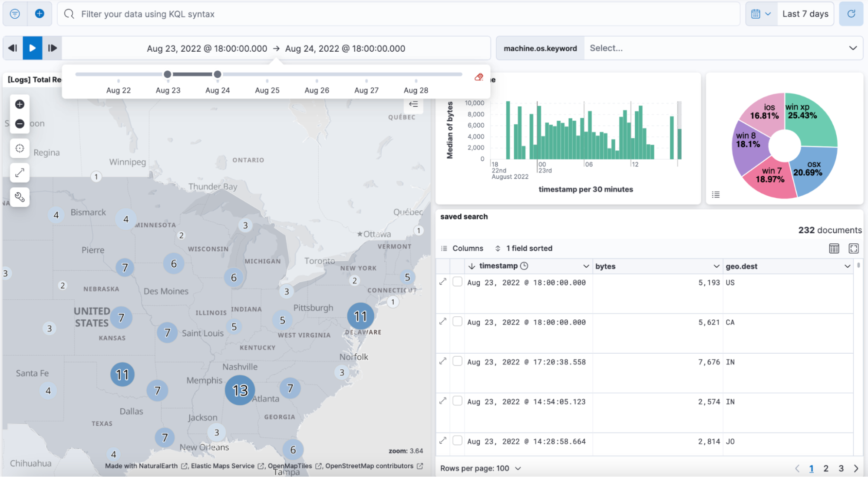868x477 pixels.
Task: Play the time slider animation
Action: pos(33,48)
